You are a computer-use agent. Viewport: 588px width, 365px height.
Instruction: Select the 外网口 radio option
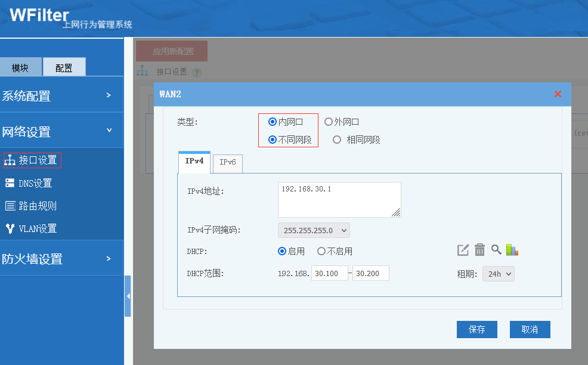point(329,122)
